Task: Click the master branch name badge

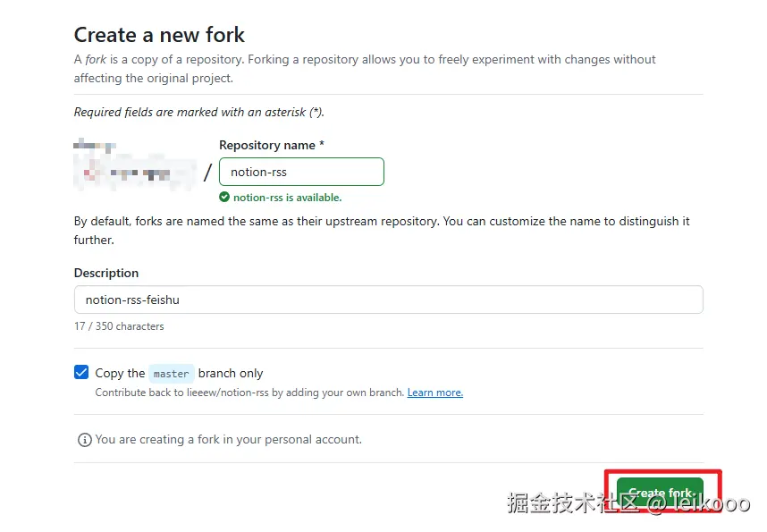Action: (x=171, y=374)
